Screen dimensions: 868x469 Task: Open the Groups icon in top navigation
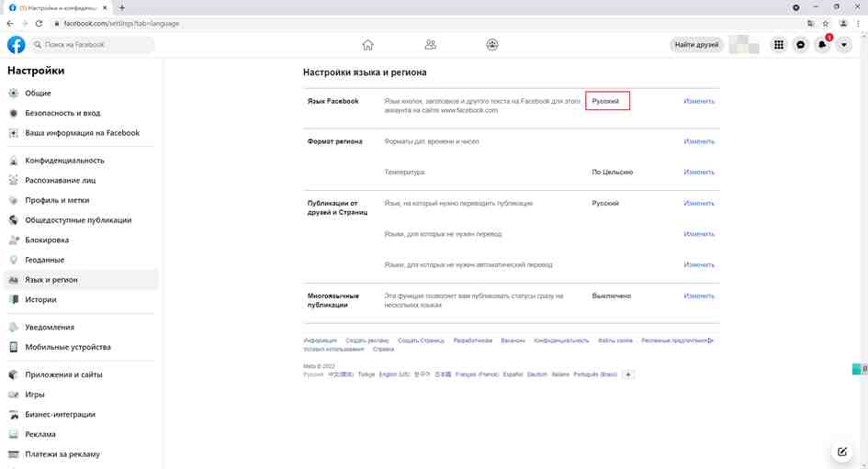[492, 45]
